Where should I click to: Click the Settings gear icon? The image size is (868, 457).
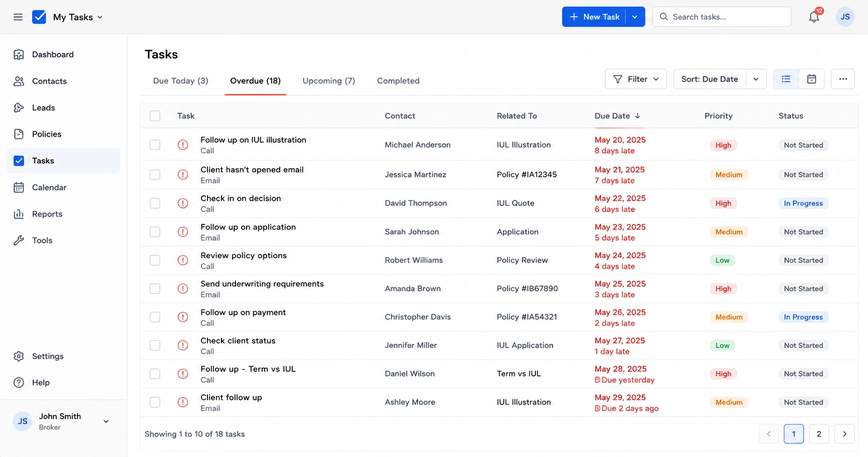[19, 356]
